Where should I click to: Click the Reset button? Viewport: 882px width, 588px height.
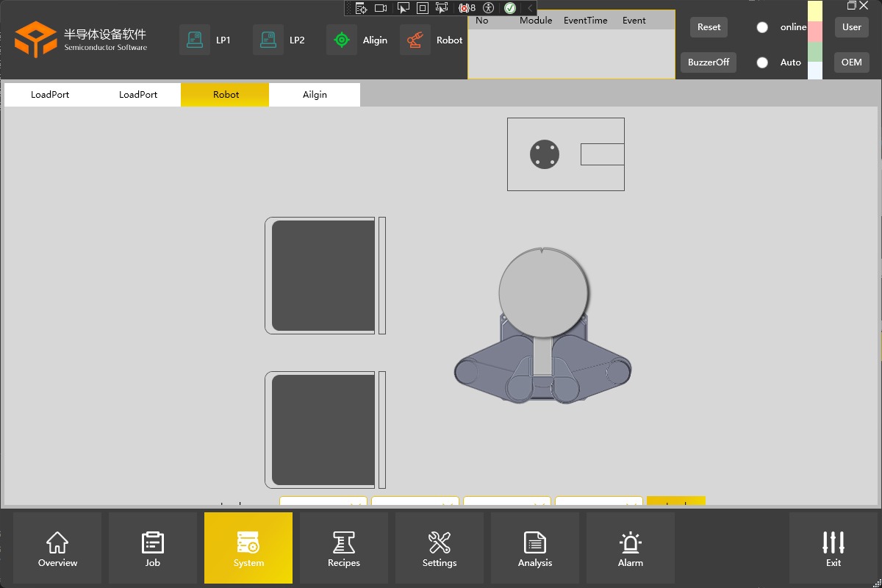click(x=709, y=27)
